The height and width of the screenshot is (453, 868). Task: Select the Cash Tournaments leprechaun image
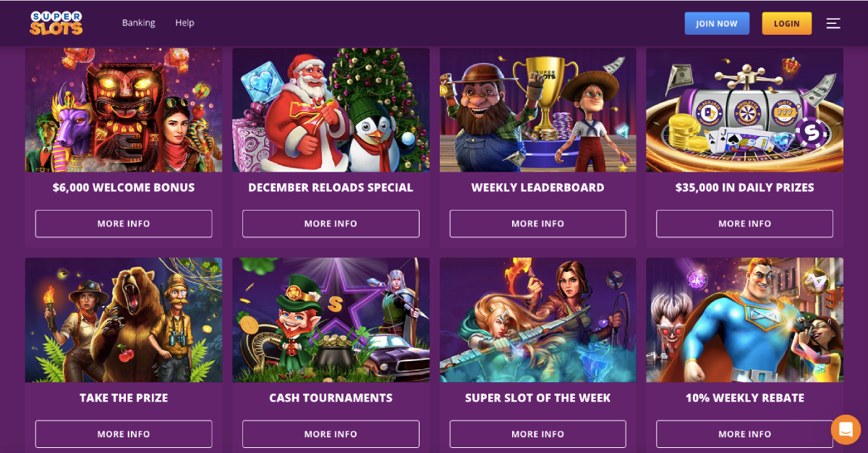pos(331,320)
